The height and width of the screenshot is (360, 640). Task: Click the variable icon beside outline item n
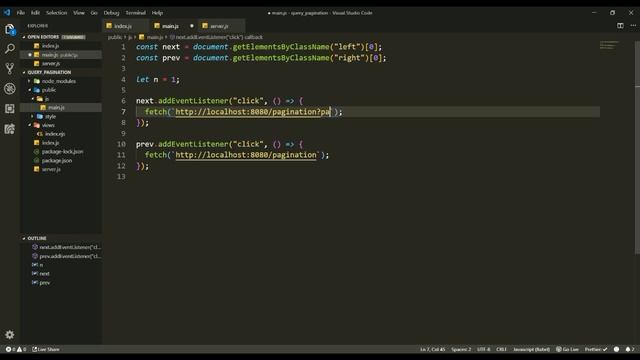(35, 265)
